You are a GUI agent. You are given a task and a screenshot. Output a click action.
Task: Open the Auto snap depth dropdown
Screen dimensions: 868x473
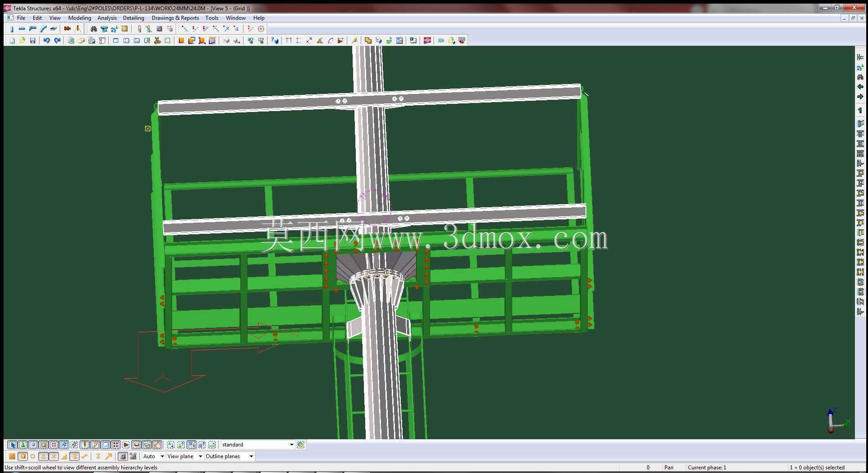162,456
